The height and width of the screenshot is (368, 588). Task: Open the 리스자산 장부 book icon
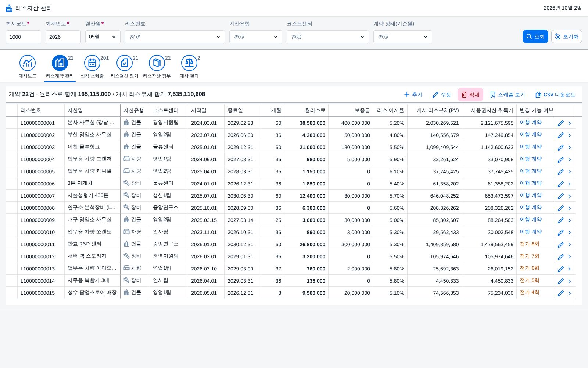[157, 63]
